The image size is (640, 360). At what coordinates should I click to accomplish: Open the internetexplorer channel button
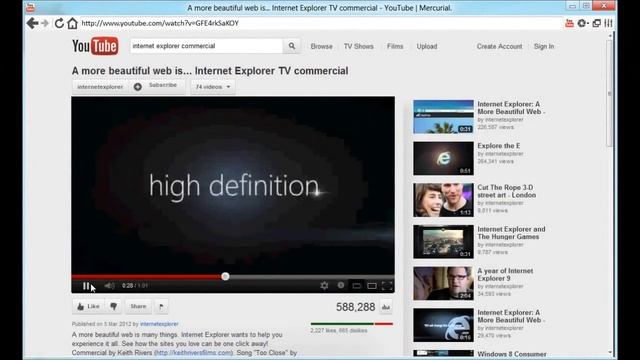[x=100, y=87]
